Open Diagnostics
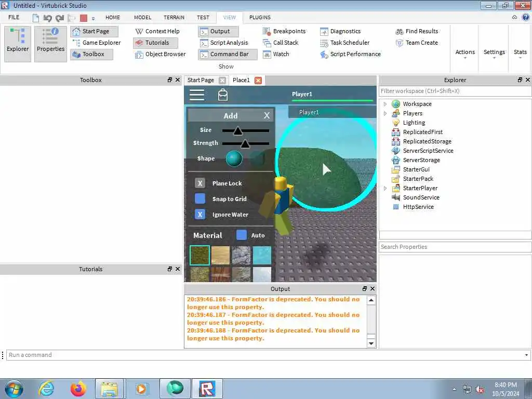 tap(340, 31)
